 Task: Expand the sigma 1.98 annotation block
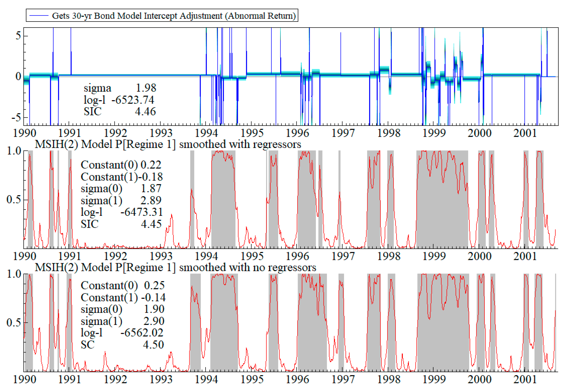118,88
